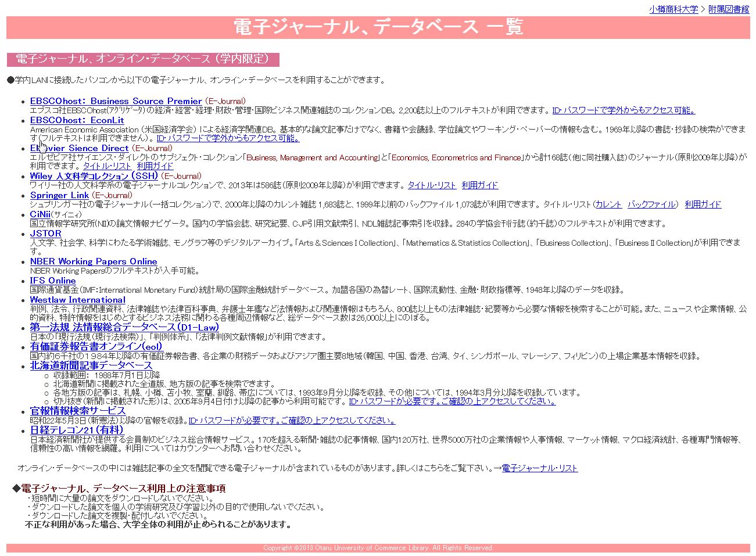This screenshot has height=556, width=756.
Task: Open Wiley 人文科学コレクション (SSH)
Action: [94, 175]
